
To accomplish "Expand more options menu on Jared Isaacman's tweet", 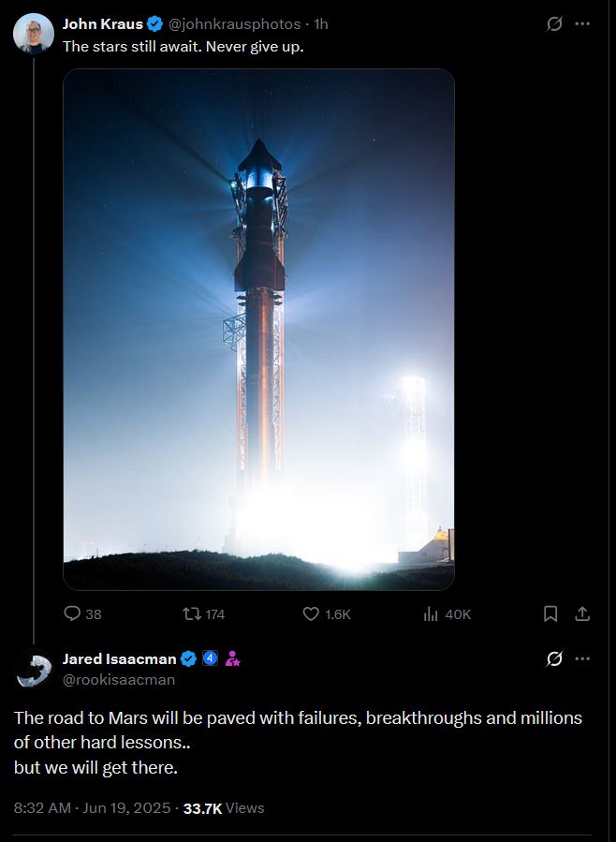I will pyautogui.click(x=582, y=658).
